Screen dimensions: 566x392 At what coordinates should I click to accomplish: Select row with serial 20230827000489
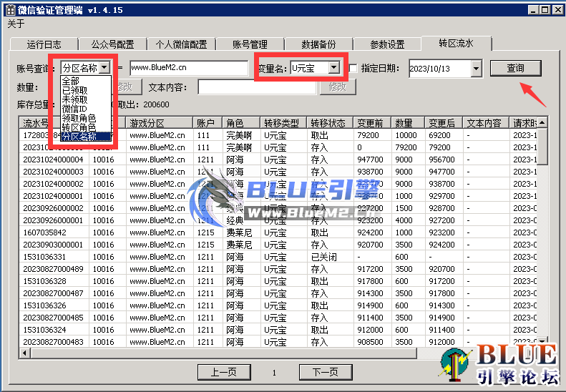tap(278, 269)
